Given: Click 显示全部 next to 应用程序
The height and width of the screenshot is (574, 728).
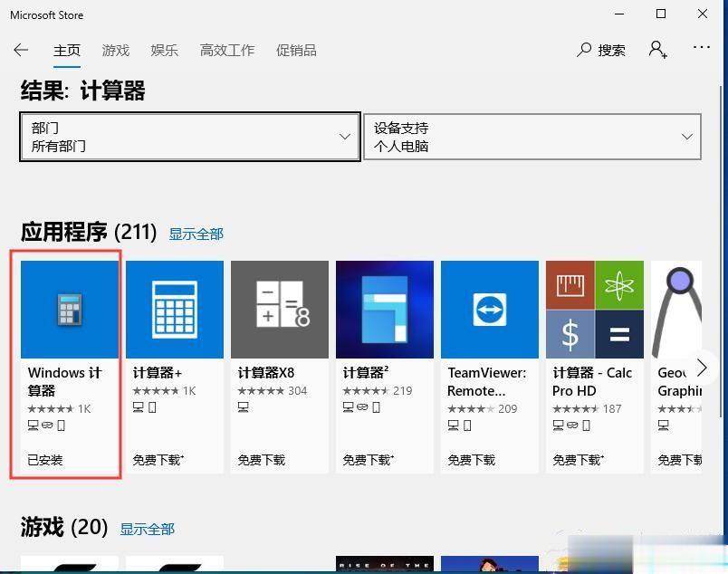Looking at the screenshot, I should pyautogui.click(x=196, y=234).
